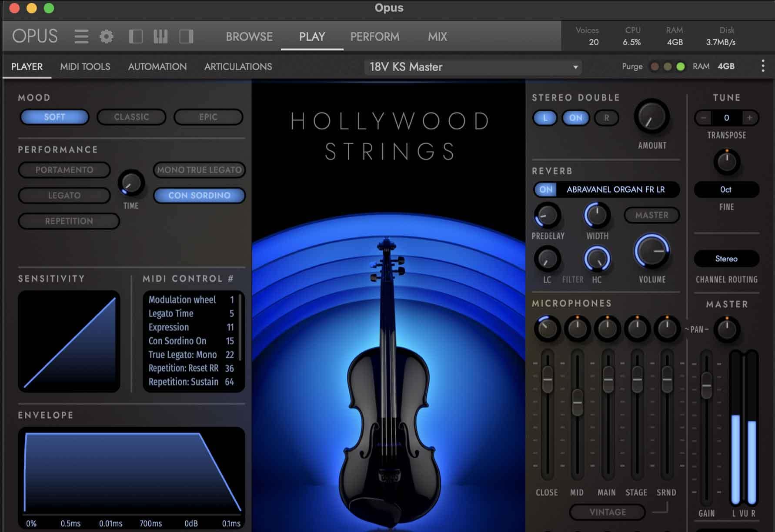Show the virtual keyboard piano icon
Image resolution: width=775 pixels, height=532 pixels.
(160, 37)
